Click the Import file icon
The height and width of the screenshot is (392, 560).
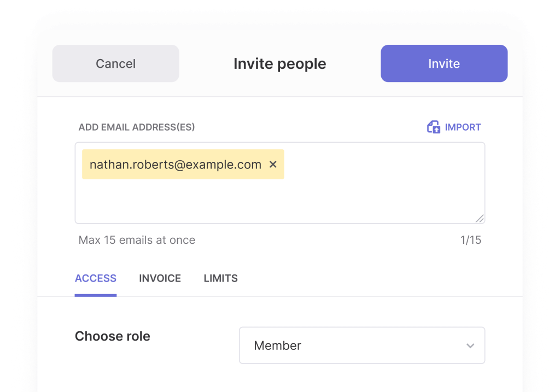click(434, 127)
